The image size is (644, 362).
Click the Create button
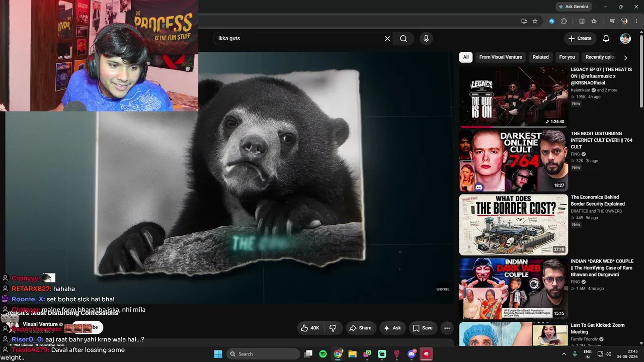[x=580, y=38]
